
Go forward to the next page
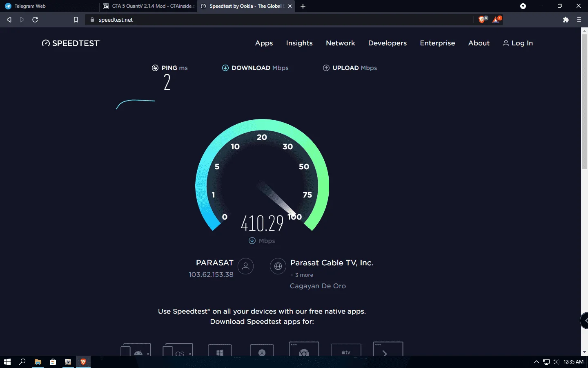point(22,20)
